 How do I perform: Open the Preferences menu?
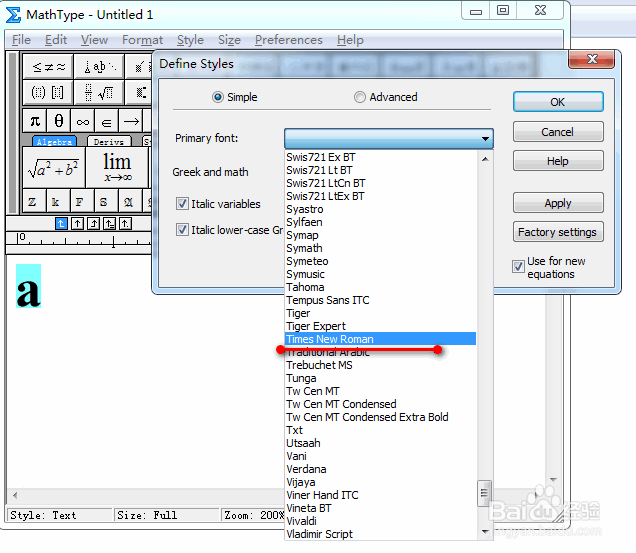tap(288, 40)
